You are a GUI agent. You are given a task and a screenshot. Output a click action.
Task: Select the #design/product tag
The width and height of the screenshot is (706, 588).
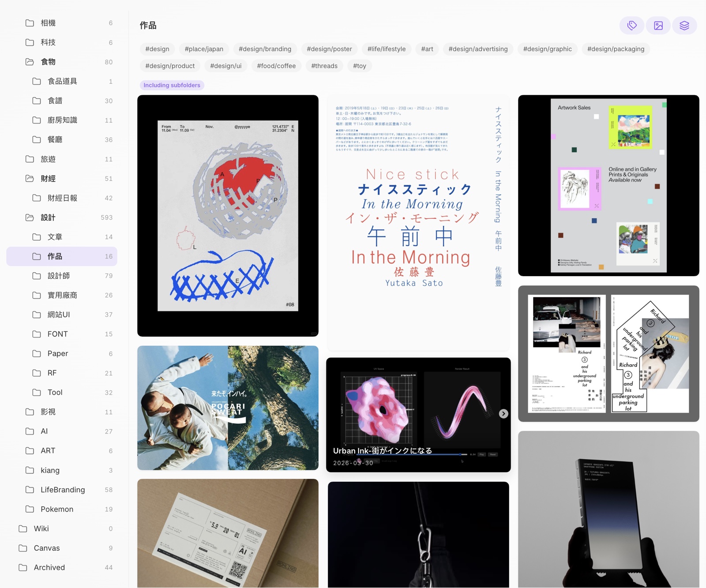coord(170,66)
